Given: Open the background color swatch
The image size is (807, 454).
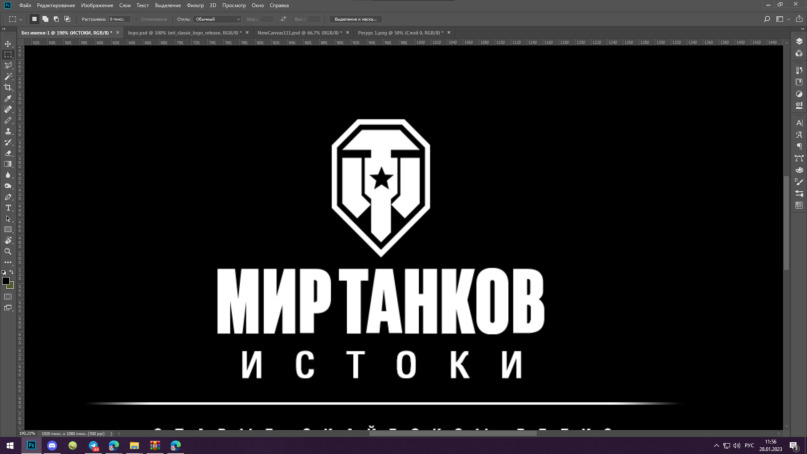Looking at the screenshot, I should [11, 286].
